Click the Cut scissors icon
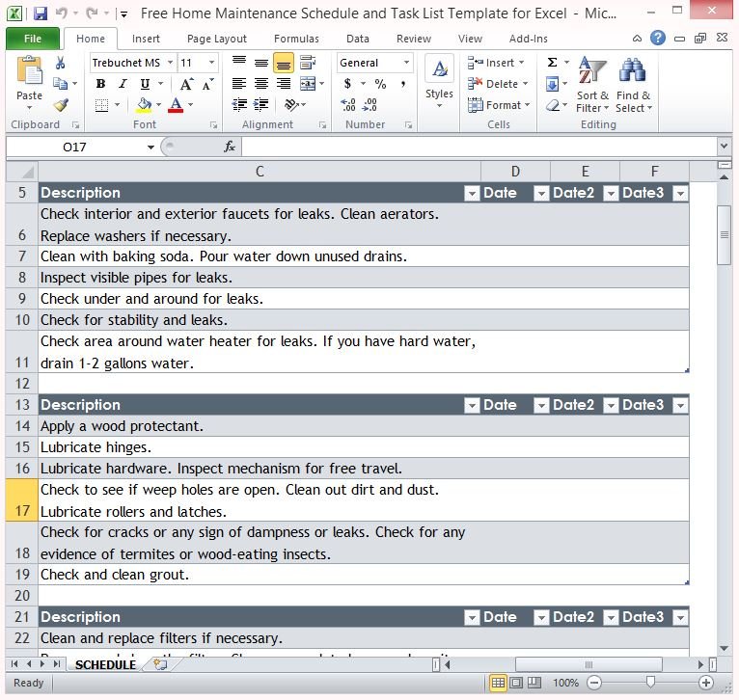Screen dimensions: 739x700 click(x=61, y=63)
